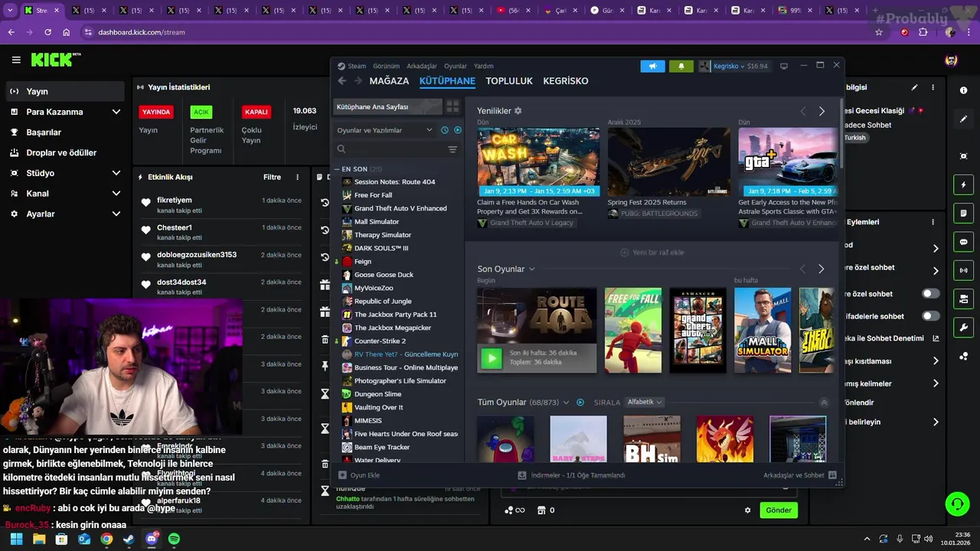Open Arkadaşlar ve Sohbet in Steam
980x551 pixels.
click(801, 475)
